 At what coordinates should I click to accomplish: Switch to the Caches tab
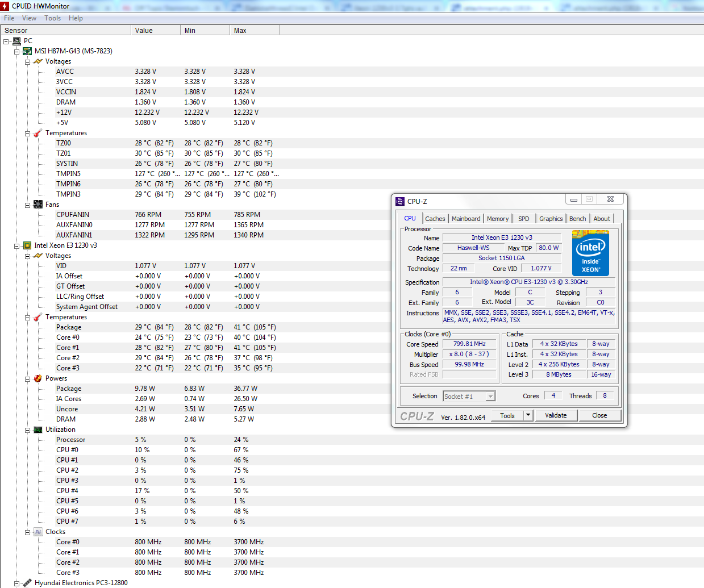point(435,219)
